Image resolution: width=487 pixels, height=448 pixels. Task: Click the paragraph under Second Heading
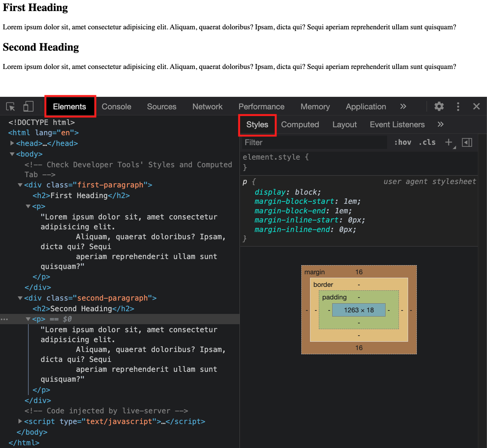tap(229, 67)
